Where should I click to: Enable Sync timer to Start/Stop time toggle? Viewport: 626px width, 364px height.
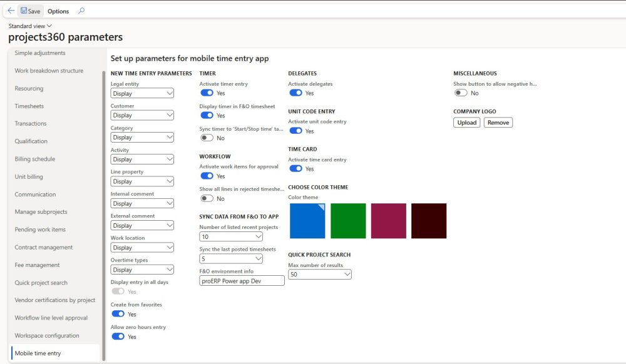(x=207, y=138)
